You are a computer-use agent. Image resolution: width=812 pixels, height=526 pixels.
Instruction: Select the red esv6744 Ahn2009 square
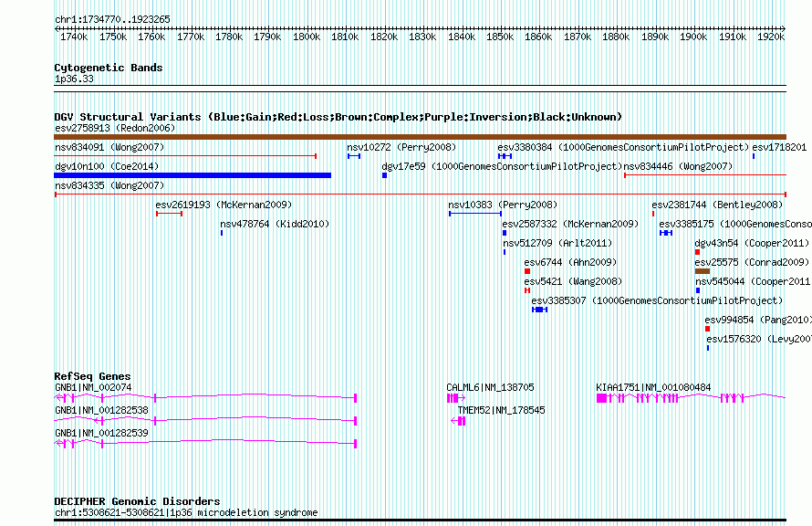pyautogui.click(x=527, y=271)
